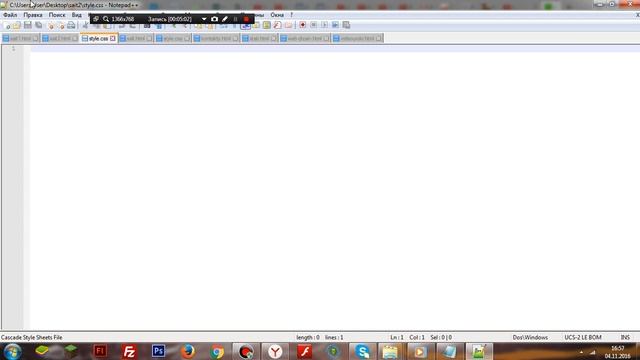Open Firefox from the taskbar
This screenshot has height=360, width=640.
(x=188, y=351)
